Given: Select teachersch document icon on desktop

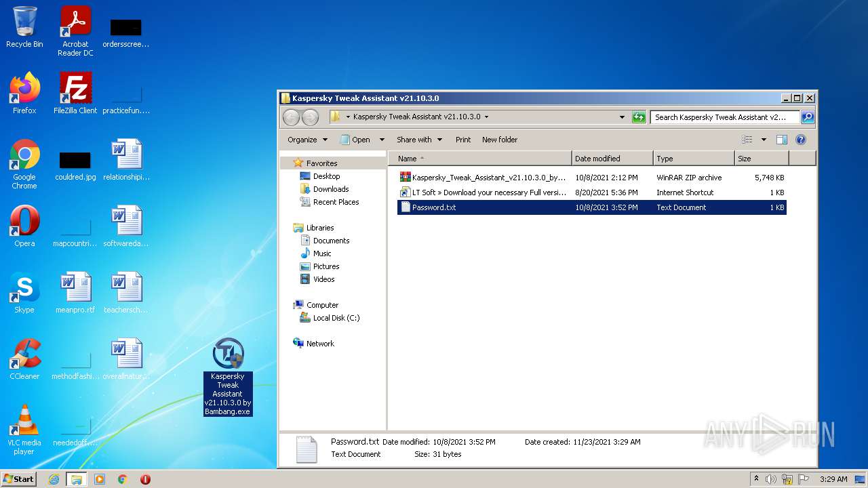Looking at the screenshot, I should (126, 293).
